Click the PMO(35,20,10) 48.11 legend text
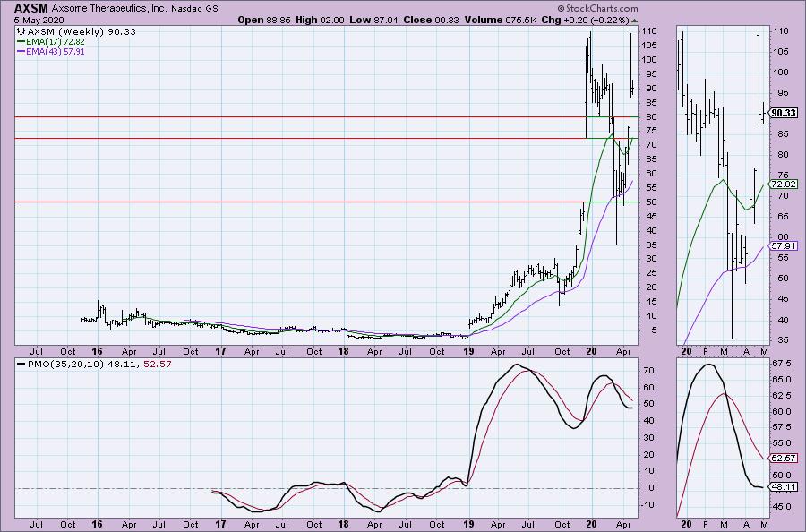Viewport: 806px width, 532px height. 83,364
